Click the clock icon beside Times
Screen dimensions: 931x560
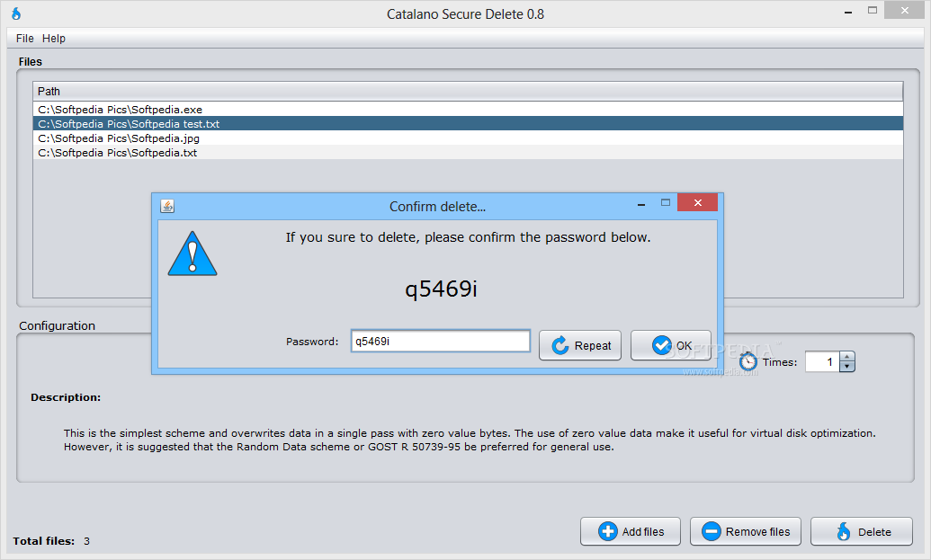click(748, 361)
